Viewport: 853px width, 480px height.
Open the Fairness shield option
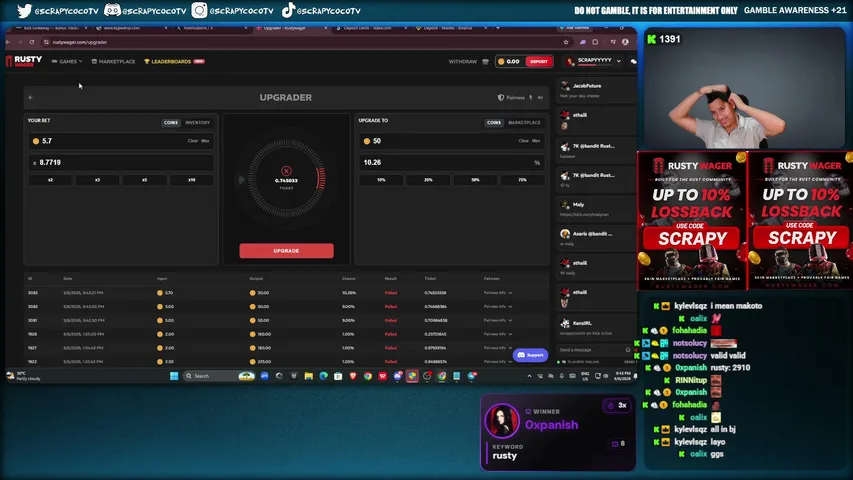point(511,97)
